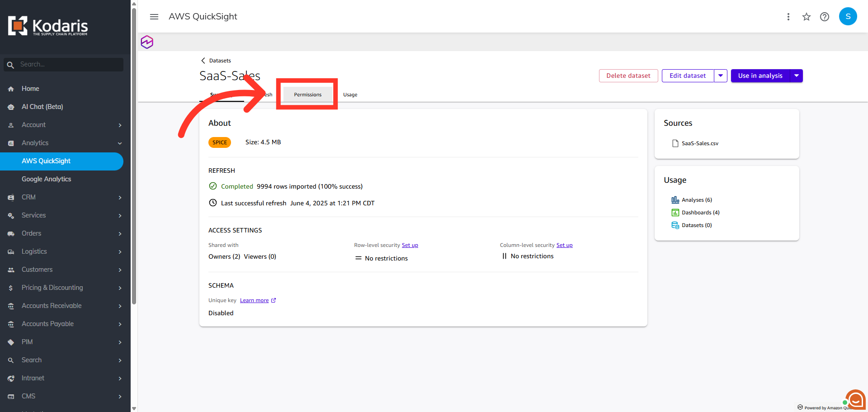Switch to the Permissions tab
This screenshot has height=412, width=868.
[x=307, y=95]
